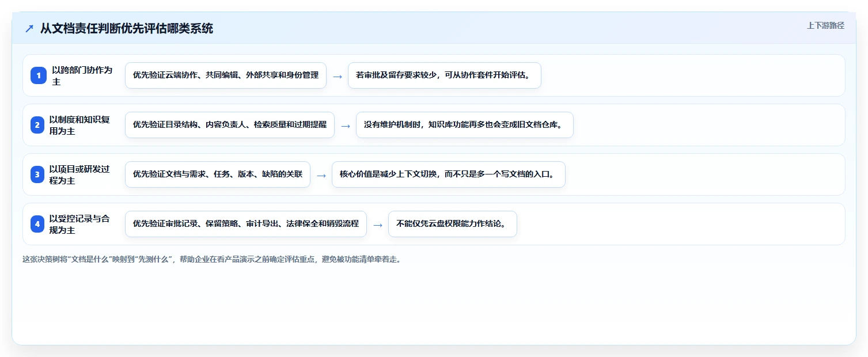Click the arrow icon beside the title
868x357 pixels.
coord(29,28)
